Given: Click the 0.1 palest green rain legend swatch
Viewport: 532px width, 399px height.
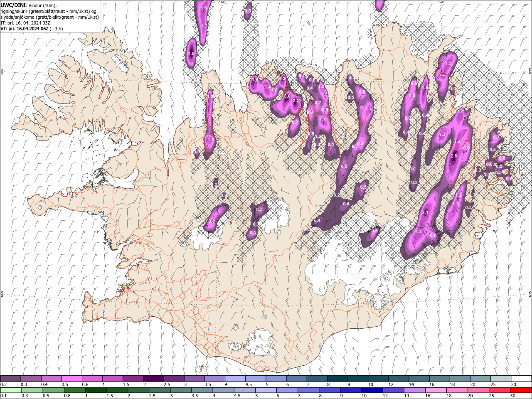Looking at the screenshot, I should click(11, 390).
